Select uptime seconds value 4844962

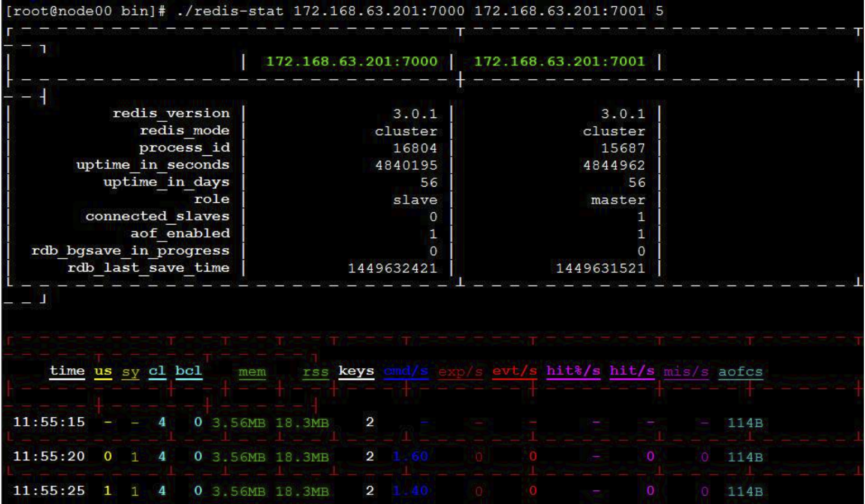tap(614, 165)
